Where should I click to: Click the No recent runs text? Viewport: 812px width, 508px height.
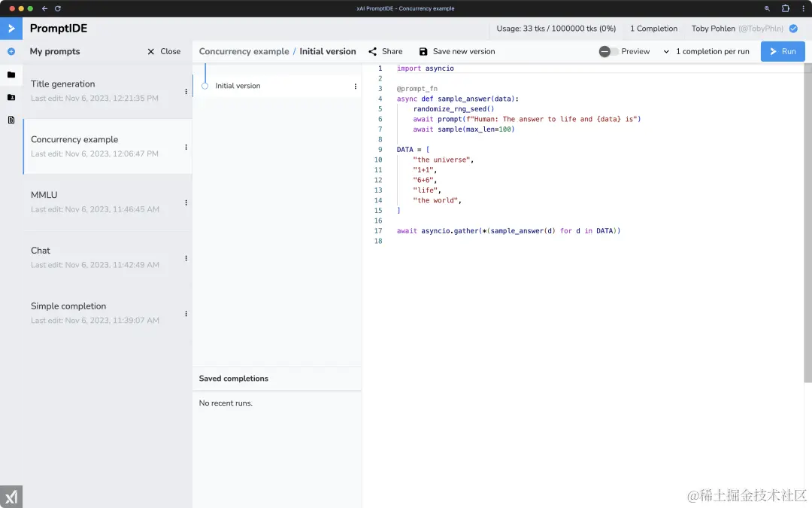coord(226,403)
